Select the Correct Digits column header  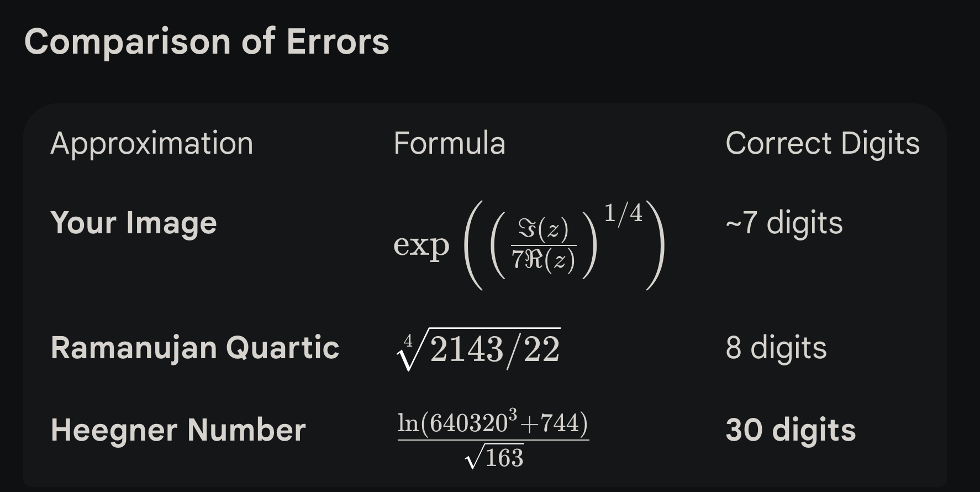pyautogui.click(x=822, y=144)
